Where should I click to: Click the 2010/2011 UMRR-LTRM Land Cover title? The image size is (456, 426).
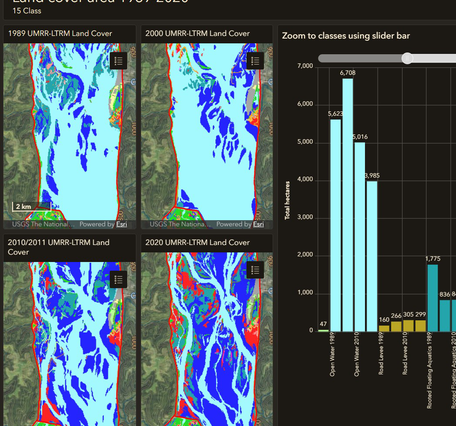58,247
